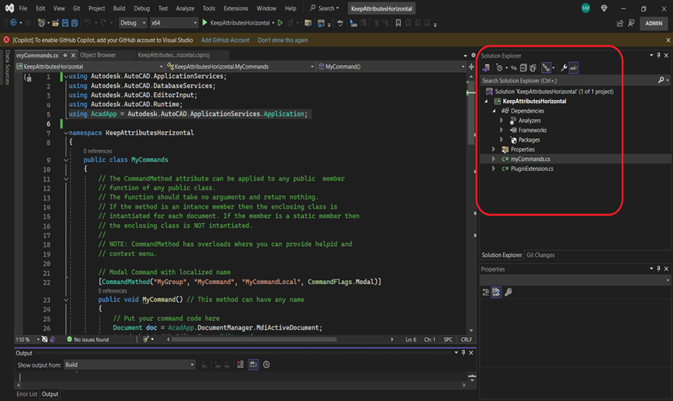Click the Save All toolbar icon
This screenshot has height=401, width=673.
pyautogui.click(x=74, y=23)
